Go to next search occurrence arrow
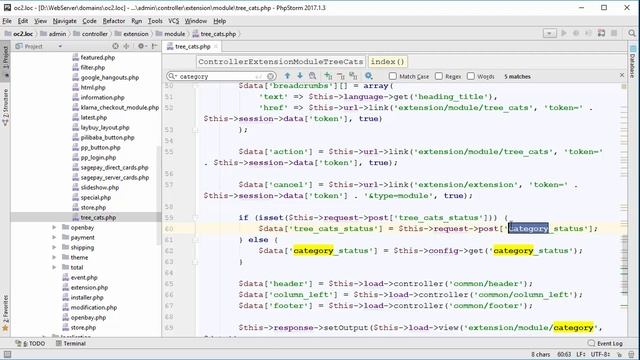Image resolution: width=640 pixels, height=360 pixels. click(300, 76)
